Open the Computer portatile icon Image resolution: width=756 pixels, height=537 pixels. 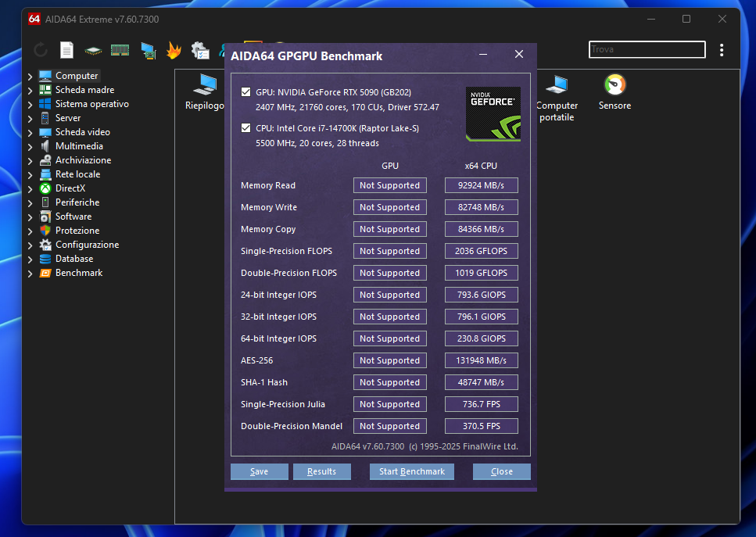click(x=557, y=98)
